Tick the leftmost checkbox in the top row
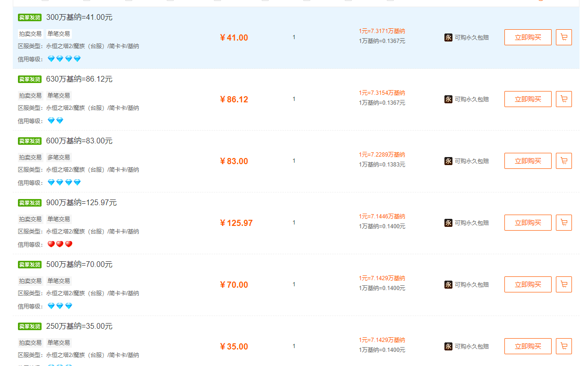Screen dimensions: 588x366 (x=44, y=2)
